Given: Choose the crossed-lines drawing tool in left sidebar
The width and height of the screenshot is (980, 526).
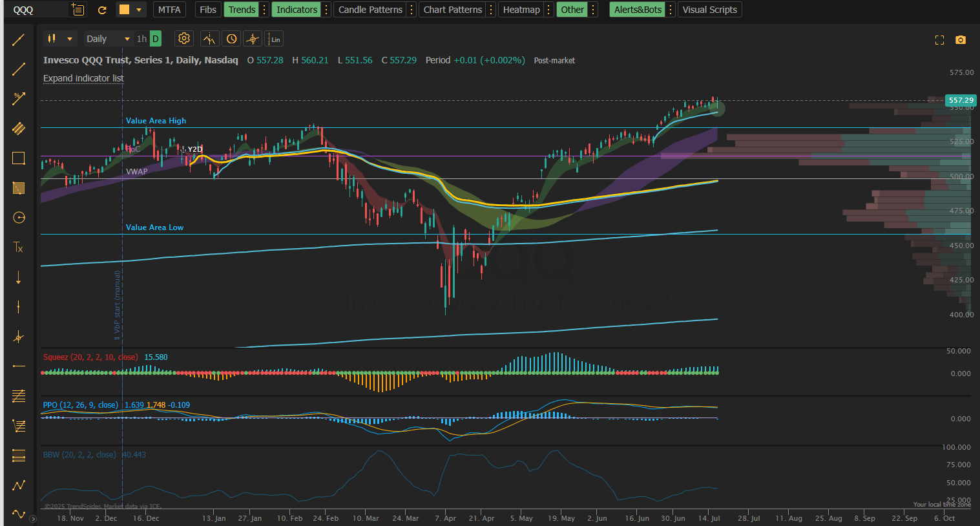Looking at the screenshot, I should tap(19, 337).
